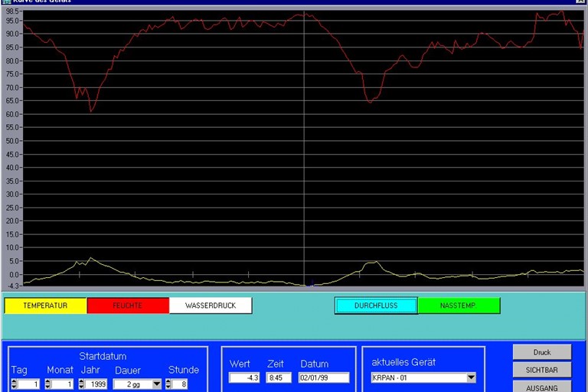Click the Jahr field showing 1999
This screenshot has height=392, width=588.
(x=96, y=384)
